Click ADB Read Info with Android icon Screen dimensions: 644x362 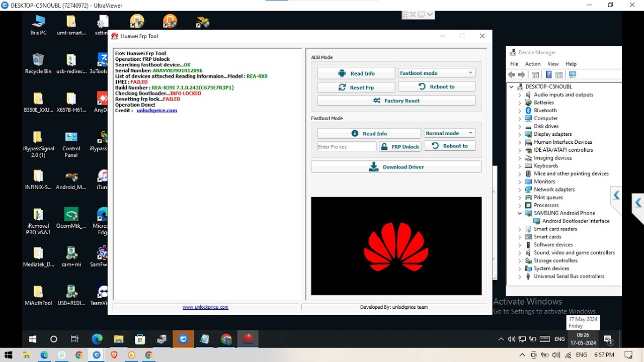[356, 73]
